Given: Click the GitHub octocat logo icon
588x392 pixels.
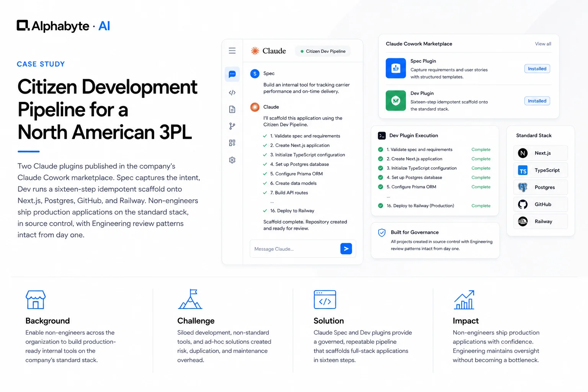Looking at the screenshot, I should [x=523, y=204].
